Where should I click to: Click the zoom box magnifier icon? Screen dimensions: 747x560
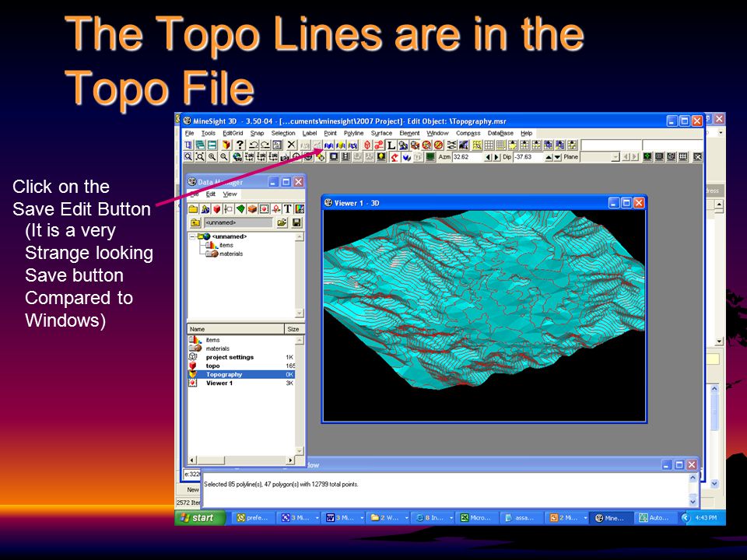click(x=188, y=156)
